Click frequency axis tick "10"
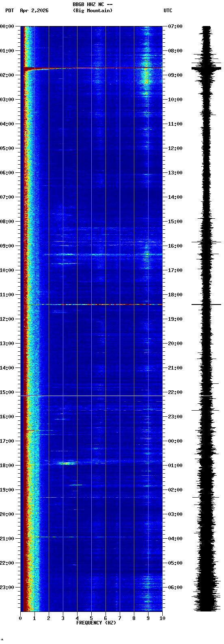Screen dimensions: 224x644 [x=162, y=618]
